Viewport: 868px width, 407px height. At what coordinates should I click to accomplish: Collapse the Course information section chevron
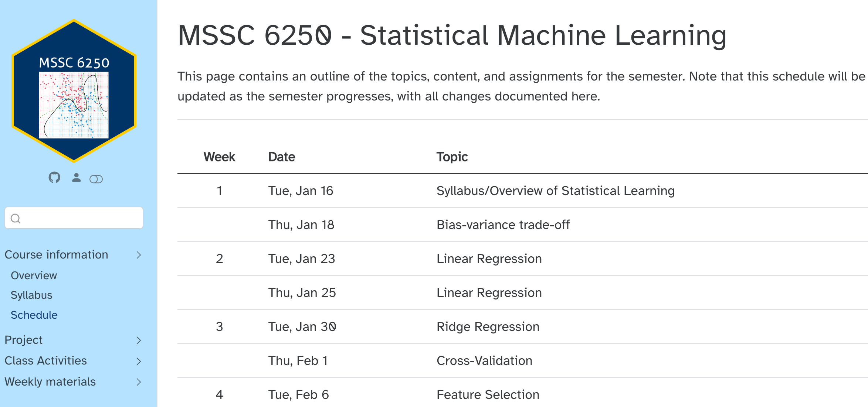[139, 255]
